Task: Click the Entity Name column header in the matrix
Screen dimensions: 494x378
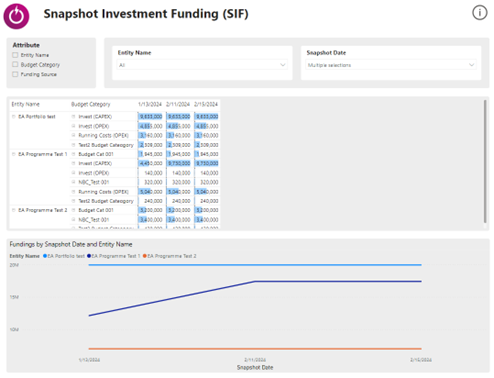Action: (x=25, y=104)
